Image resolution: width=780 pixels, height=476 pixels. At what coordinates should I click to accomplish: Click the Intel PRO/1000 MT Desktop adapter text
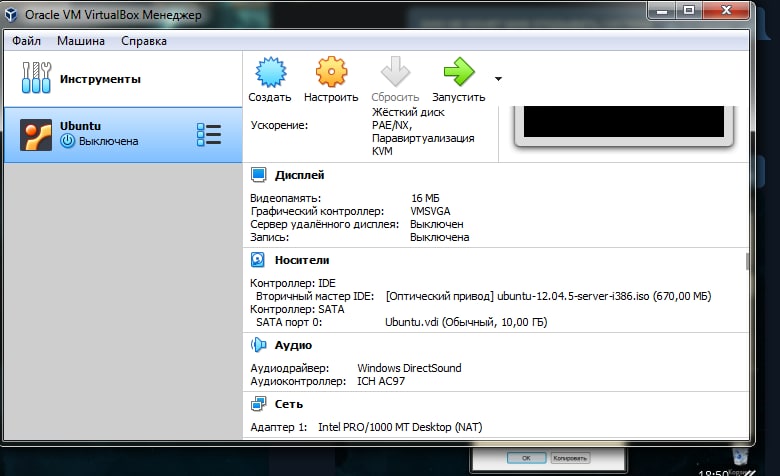(x=400, y=427)
